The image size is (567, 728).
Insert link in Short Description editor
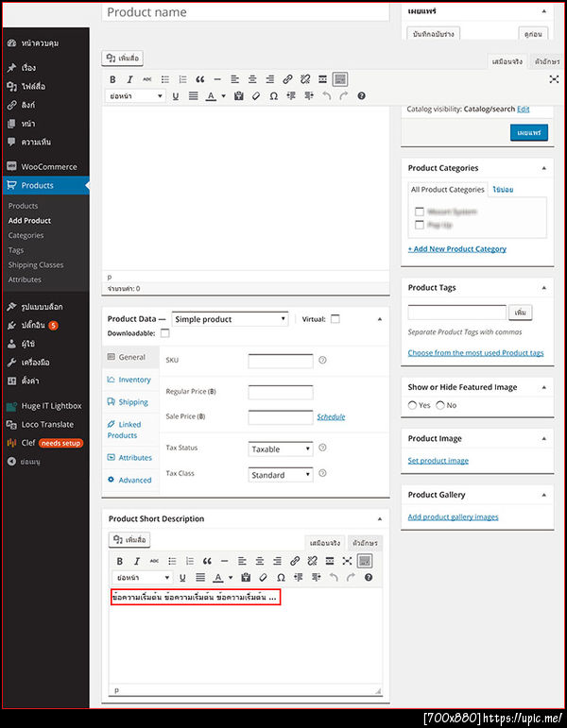pyautogui.click(x=295, y=561)
